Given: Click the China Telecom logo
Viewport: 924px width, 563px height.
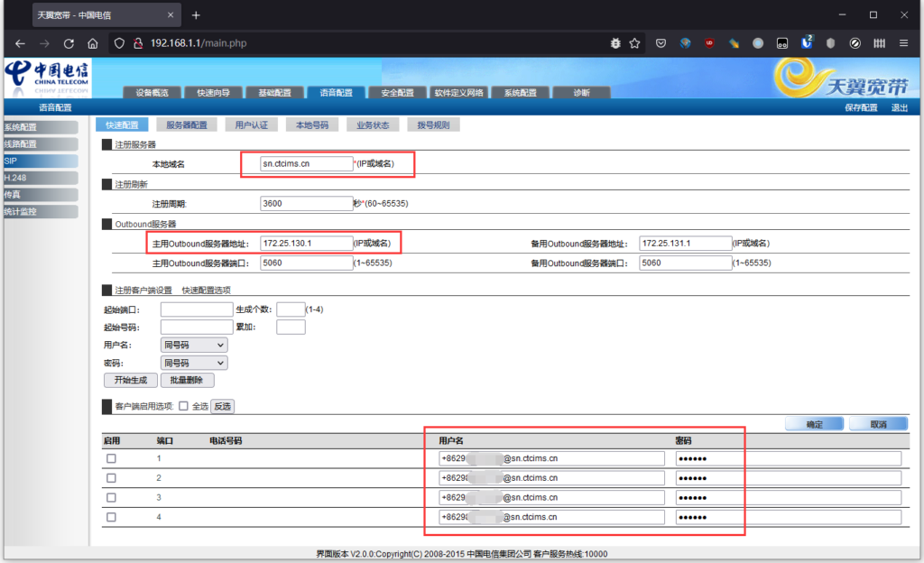Looking at the screenshot, I should click(x=47, y=78).
